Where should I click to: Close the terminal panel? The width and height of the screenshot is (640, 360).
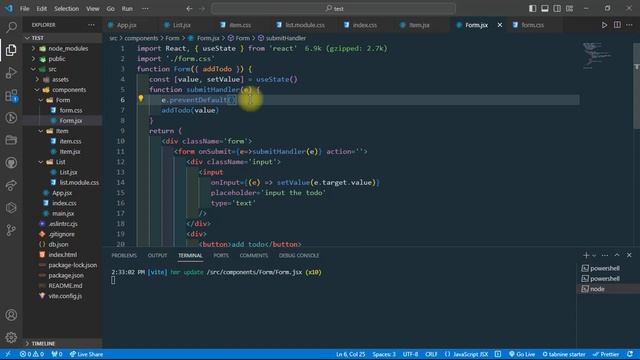click(629, 255)
